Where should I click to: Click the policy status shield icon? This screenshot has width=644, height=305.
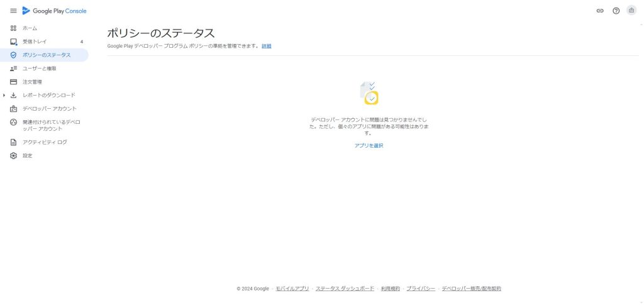click(14, 55)
